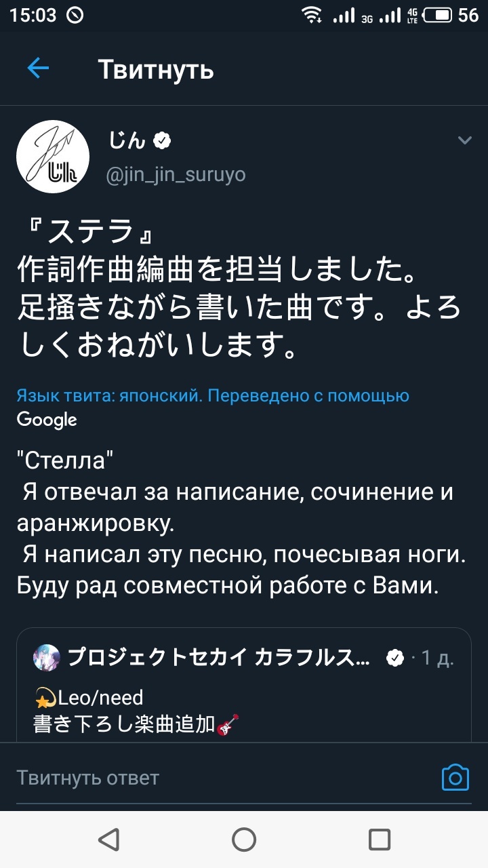Open the @jin_jin_suruyo handle
Image resolution: width=488 pixels, height=868 pixels.
click(x=176, y=175)
